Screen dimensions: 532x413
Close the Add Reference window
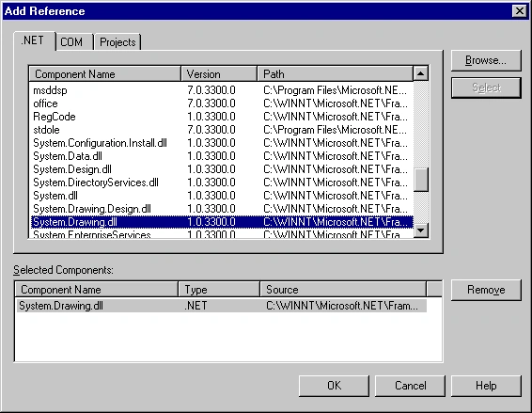[x=520, y=11]
